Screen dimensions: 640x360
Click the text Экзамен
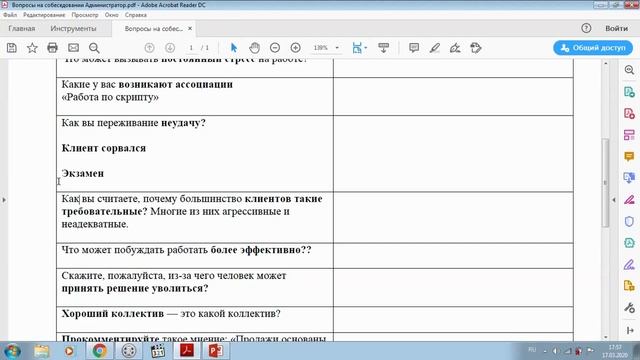click(83, 173)
